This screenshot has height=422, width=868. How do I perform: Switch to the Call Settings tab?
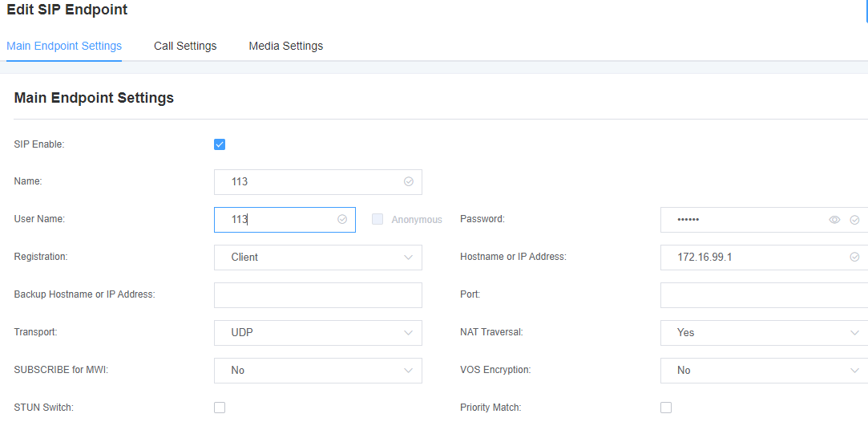point(185,46)
